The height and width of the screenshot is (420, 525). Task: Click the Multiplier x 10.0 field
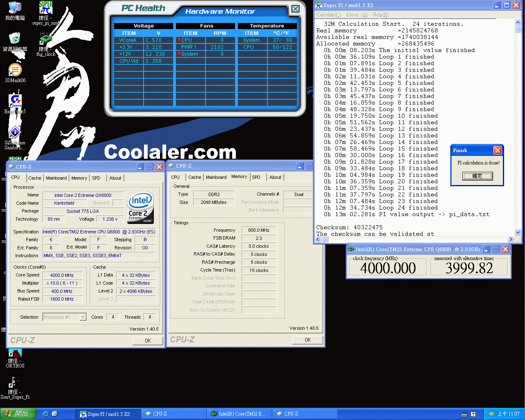62,283
